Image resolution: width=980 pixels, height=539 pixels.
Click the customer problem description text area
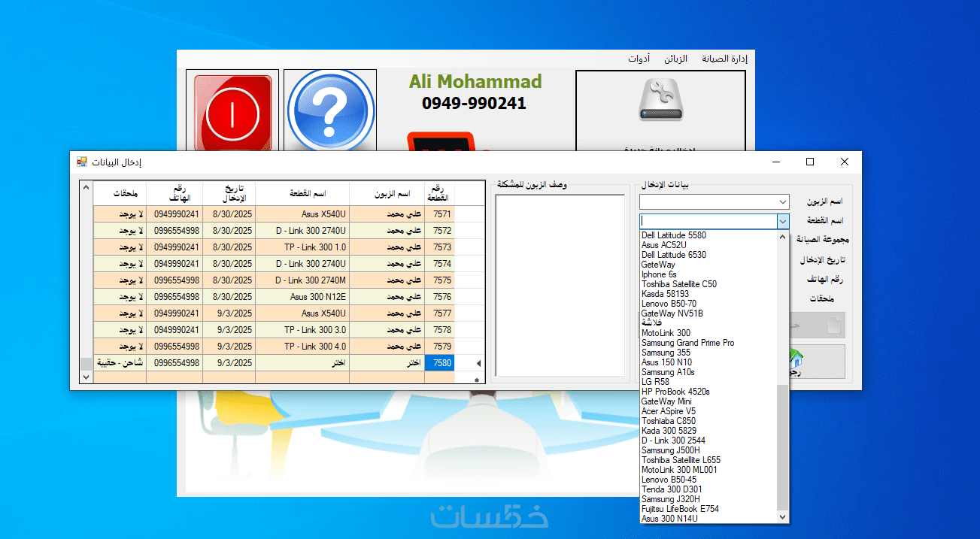(560, 285)
